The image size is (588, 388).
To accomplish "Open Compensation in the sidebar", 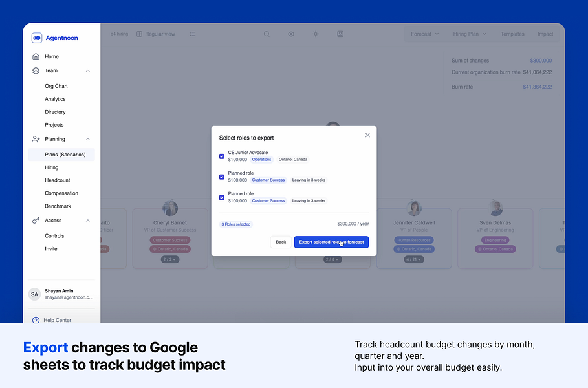I will 61,193.
